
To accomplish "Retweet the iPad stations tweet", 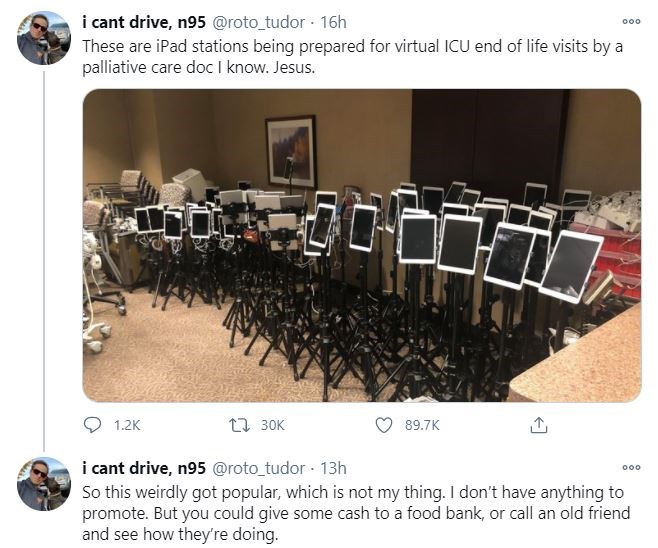I will point(238,425).
